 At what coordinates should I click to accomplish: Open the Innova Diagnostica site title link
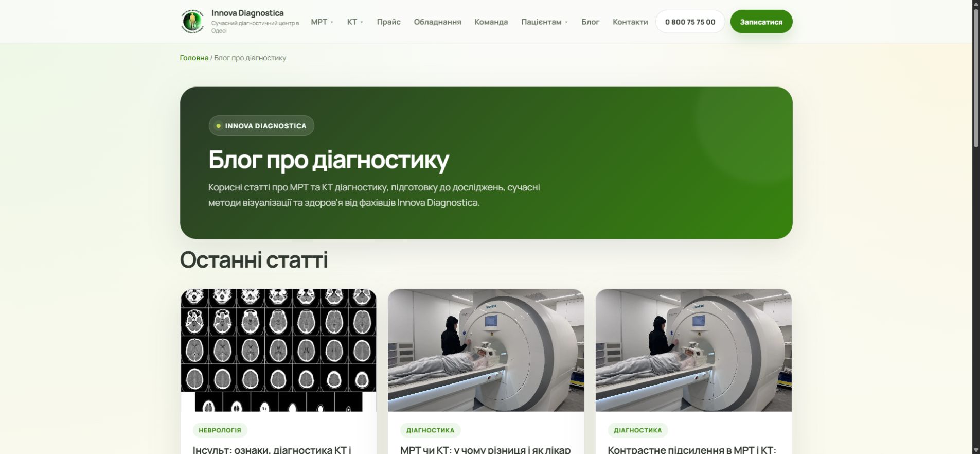pyautogui.click(x=247, y=13)
